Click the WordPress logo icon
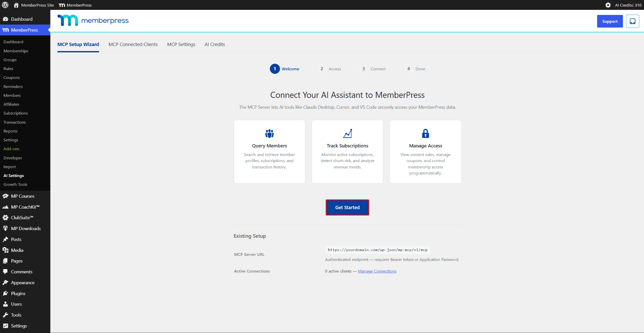The image size is (644, 333). click(x=5, y=5)
